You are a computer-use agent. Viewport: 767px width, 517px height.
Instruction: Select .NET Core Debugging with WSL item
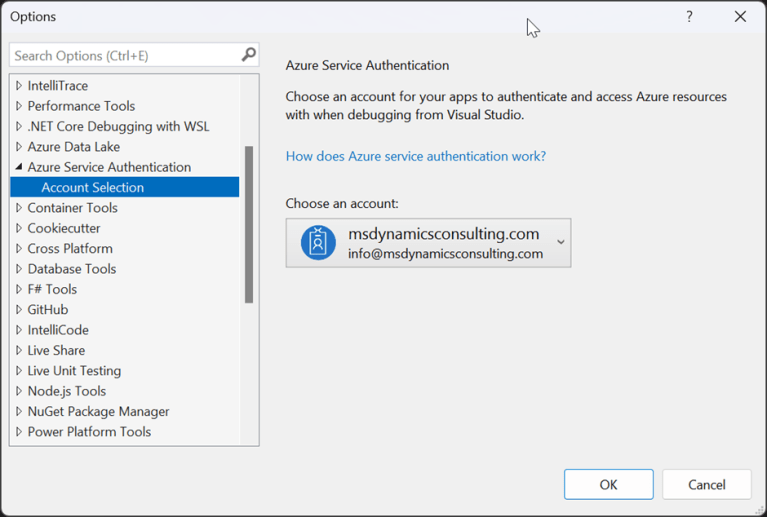pos(118,126)
